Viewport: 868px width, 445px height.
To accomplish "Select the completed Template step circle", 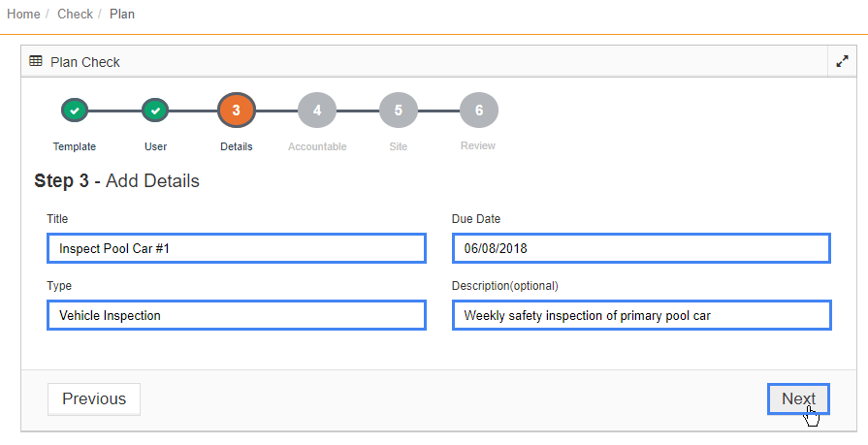I will [74, 111].
